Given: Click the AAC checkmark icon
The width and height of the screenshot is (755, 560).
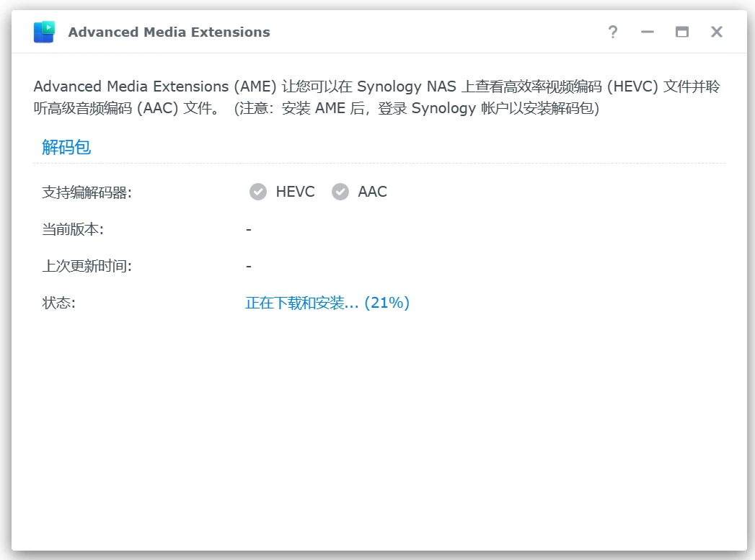Looking at the screenshot, I should tap(340, 192).
